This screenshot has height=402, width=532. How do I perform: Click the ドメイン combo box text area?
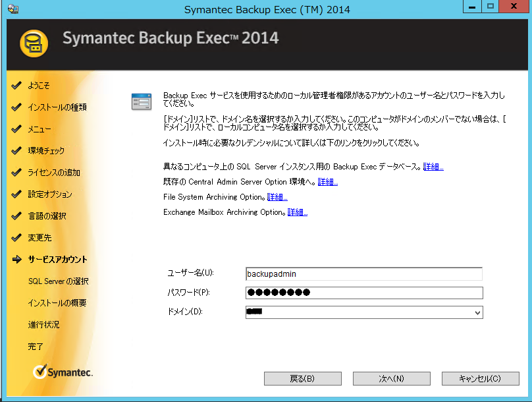[x=359, y=312]
